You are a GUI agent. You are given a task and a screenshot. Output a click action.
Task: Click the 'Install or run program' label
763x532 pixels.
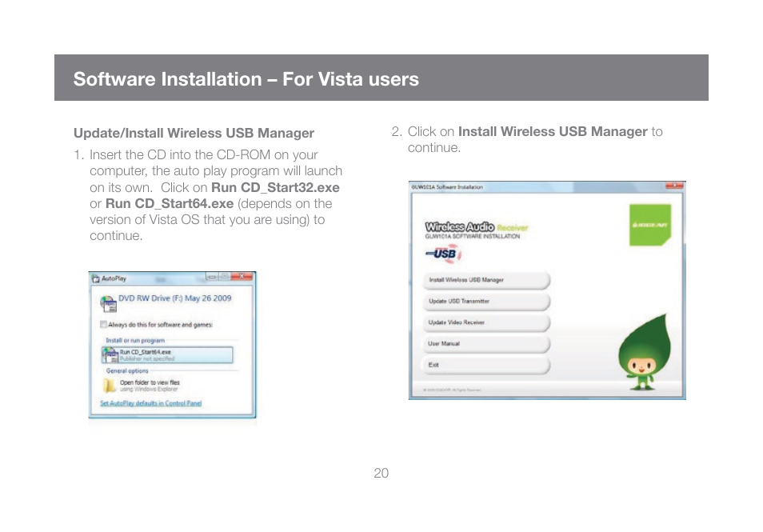tap(135, 340)
